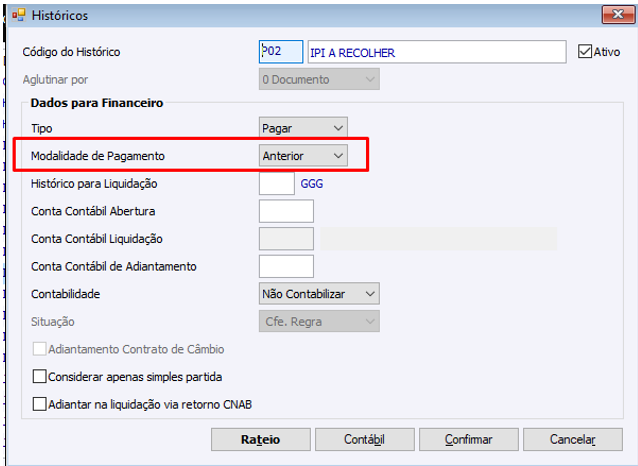The height and width of the screenshot is (466, 638).
Task: Click the Conta Contábil Liquidação code field
Action: [x=286, y=238]
